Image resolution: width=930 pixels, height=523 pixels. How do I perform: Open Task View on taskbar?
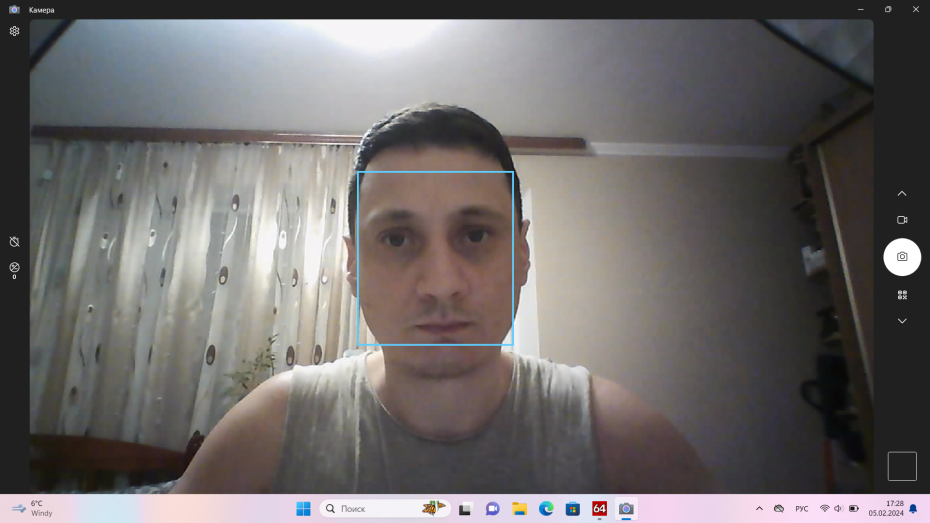(x=465, y=509)
